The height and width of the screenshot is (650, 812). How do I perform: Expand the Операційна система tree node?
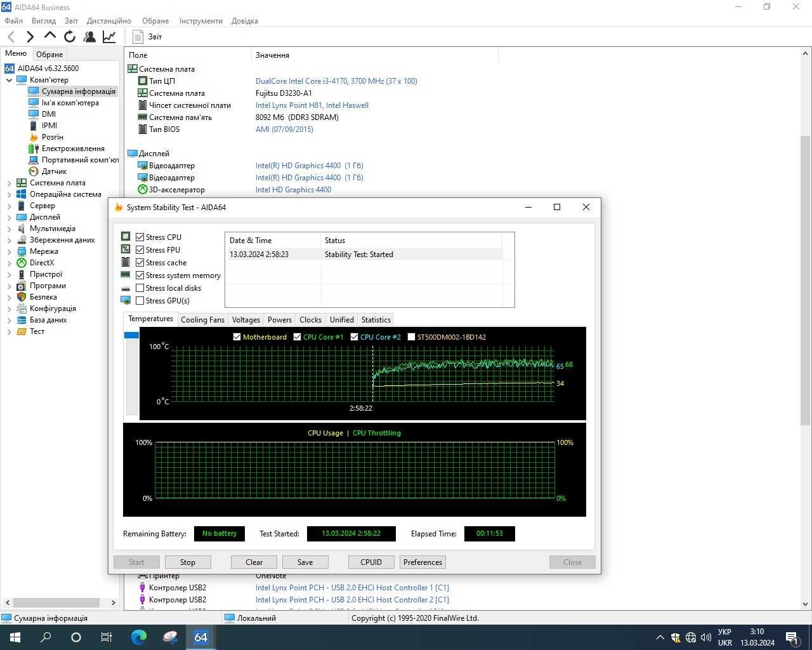click(x=9, y=194)
